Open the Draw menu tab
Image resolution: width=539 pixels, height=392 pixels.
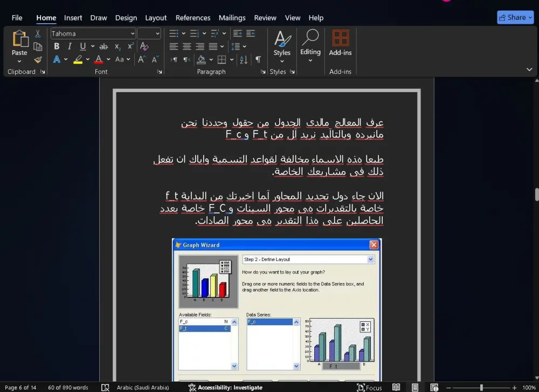[x=98, y=17]
